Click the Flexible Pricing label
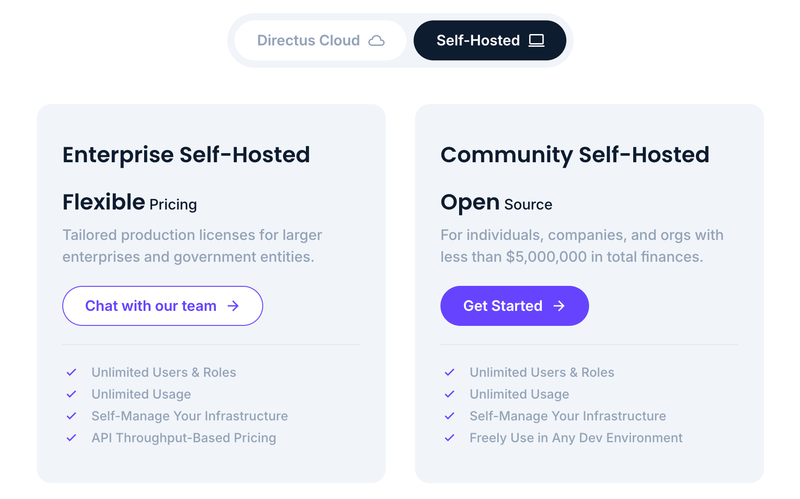This screenshot has width=800, height=499. [x=130, y=203]
